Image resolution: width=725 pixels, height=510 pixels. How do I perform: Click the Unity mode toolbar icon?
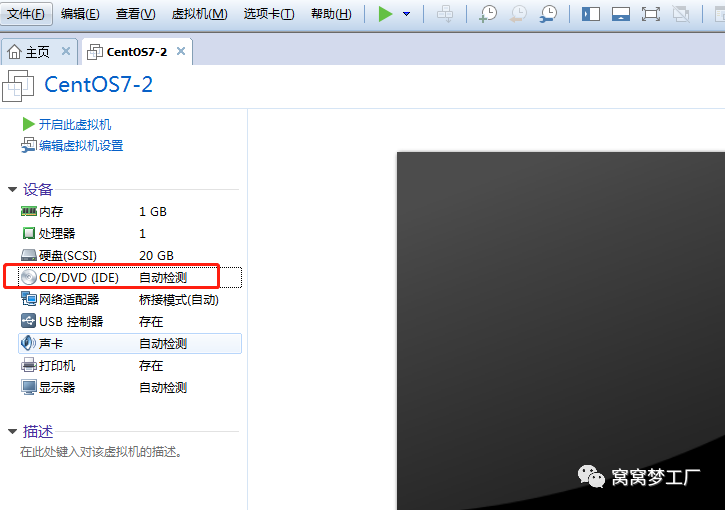point(681,14)
